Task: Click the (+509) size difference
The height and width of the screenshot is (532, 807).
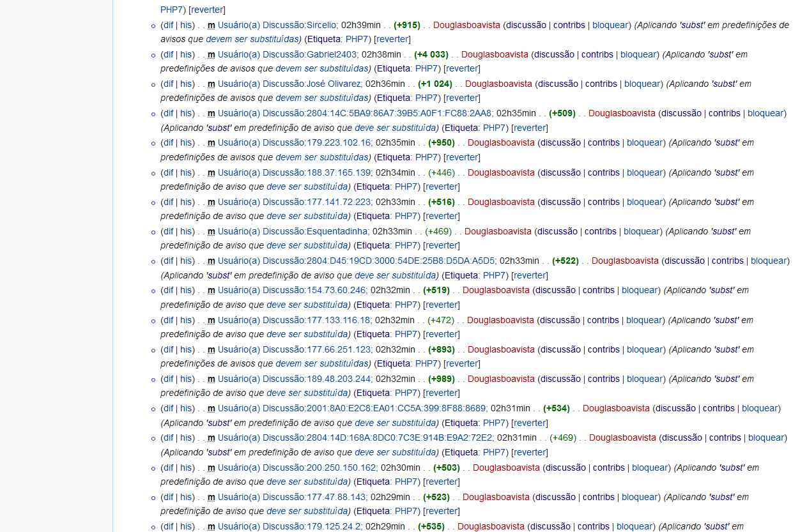Action: [562, 113]
